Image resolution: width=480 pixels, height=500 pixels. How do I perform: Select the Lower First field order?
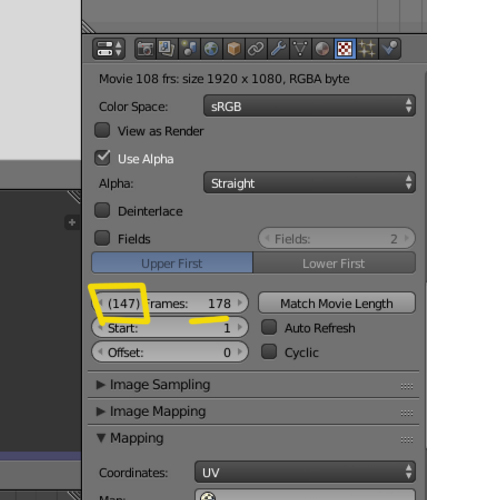pyautogui.click(x=334, y=263)
